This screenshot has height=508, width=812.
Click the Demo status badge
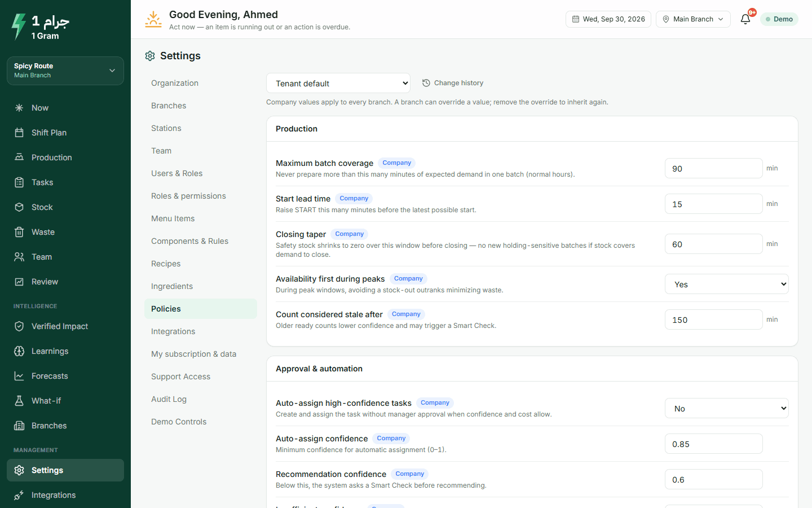[779, 19]
